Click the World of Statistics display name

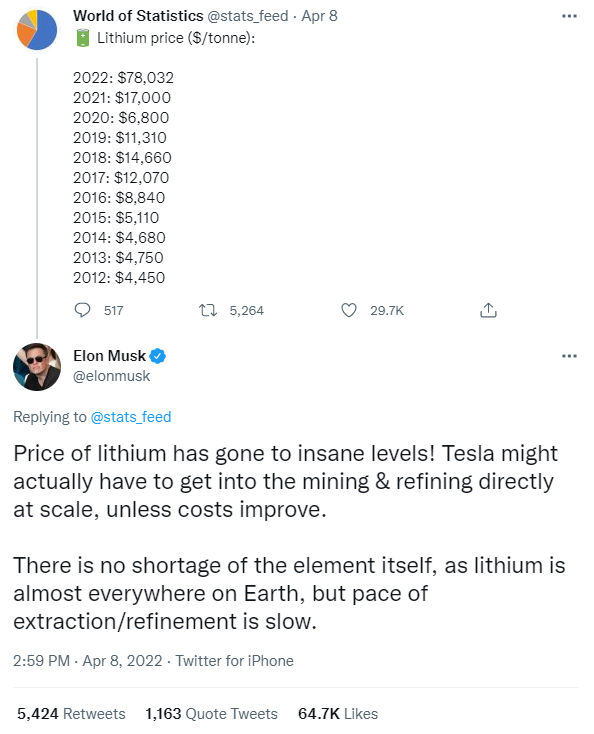point(138,16)
